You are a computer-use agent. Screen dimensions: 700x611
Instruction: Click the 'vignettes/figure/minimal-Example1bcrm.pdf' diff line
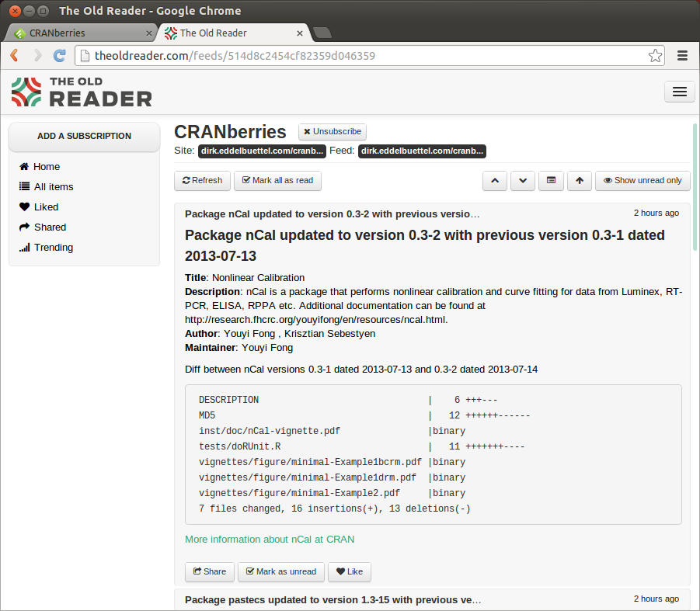333,462
